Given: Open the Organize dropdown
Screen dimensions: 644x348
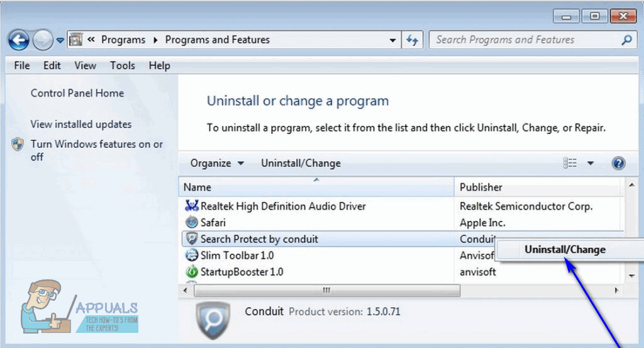Looking at the screenshot, I should click(217, 163).
